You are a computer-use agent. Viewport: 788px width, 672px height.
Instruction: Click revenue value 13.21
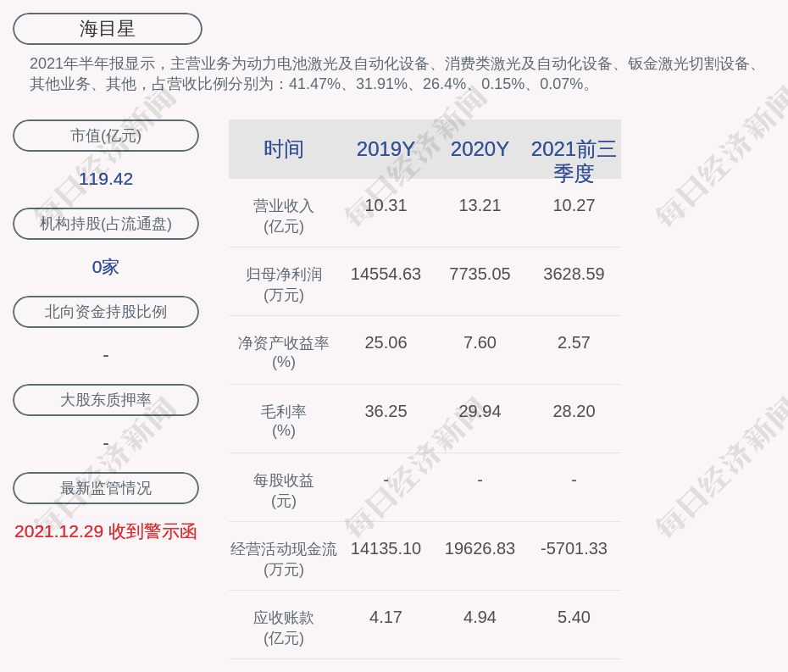480,206
